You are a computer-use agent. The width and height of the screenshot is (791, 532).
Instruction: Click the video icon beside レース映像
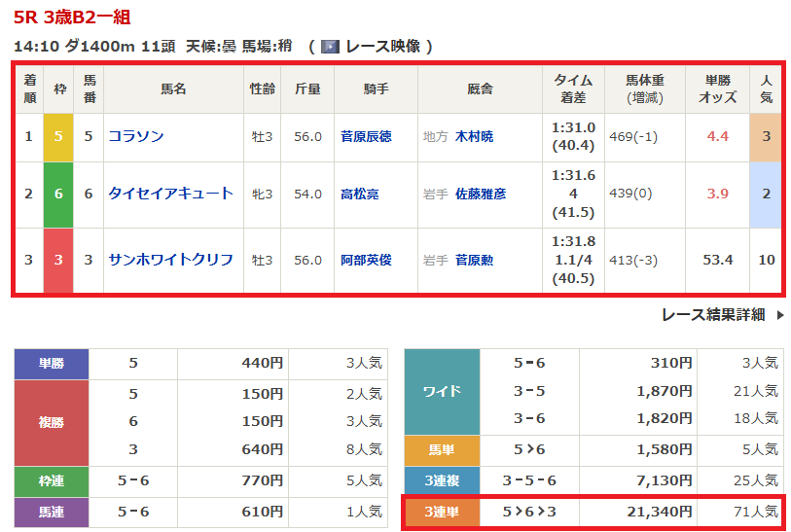[x=329, y=47]
